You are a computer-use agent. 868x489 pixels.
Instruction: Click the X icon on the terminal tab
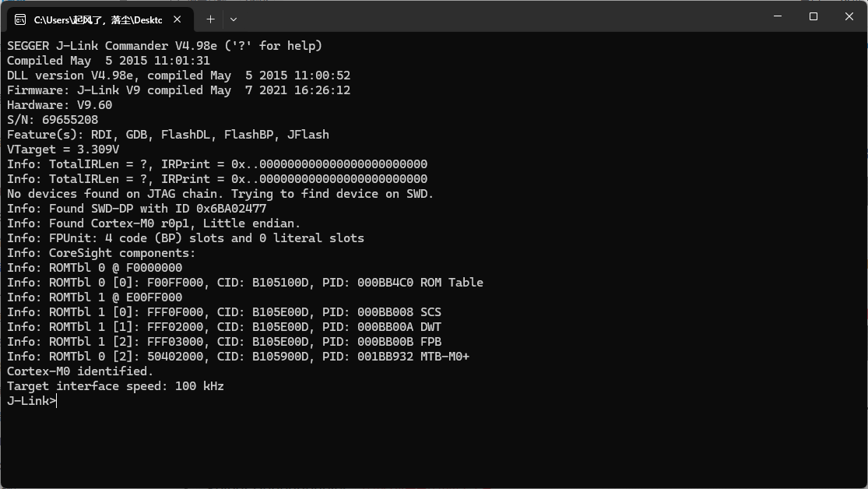176,19
